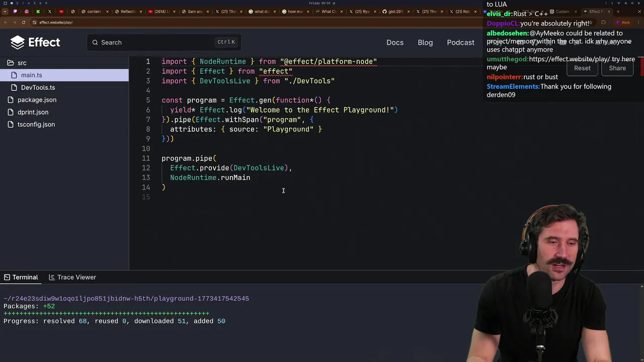Click the src folder icon

(x=10, y=63)
